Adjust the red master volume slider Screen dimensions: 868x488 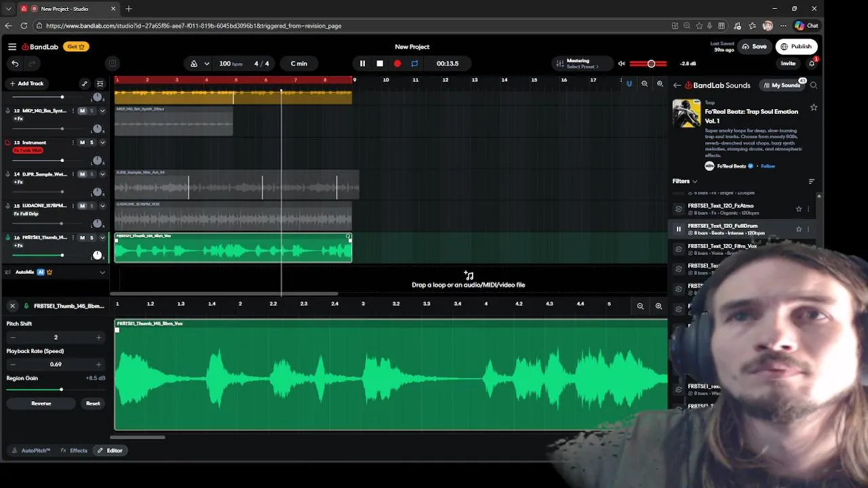648,64
